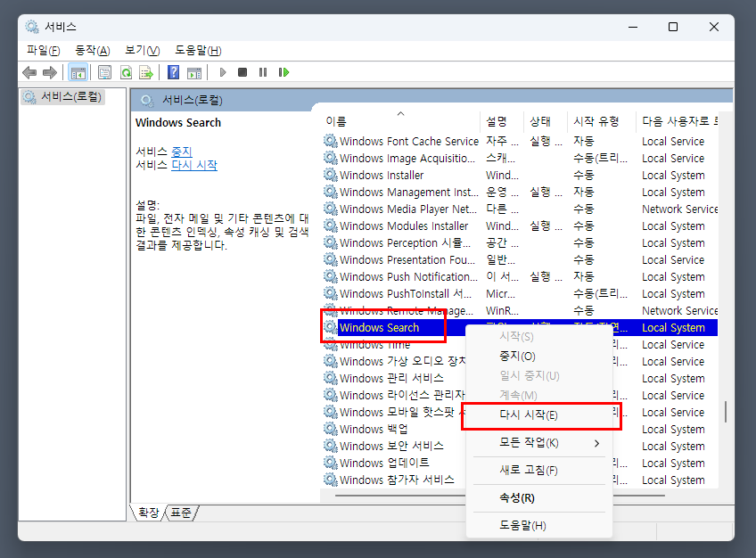Choose 중지(O) in the context menu
This screenshot has width=756, height=558.
(539, 356)
